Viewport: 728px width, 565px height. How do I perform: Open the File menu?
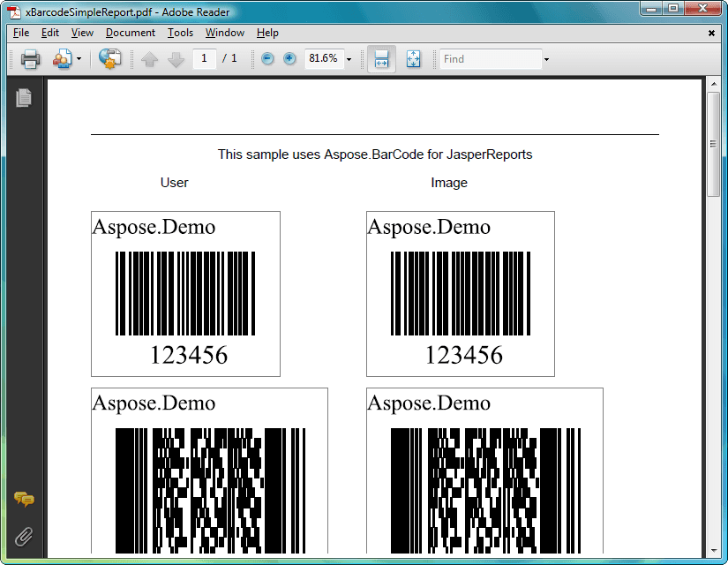[x=21, y=33]
